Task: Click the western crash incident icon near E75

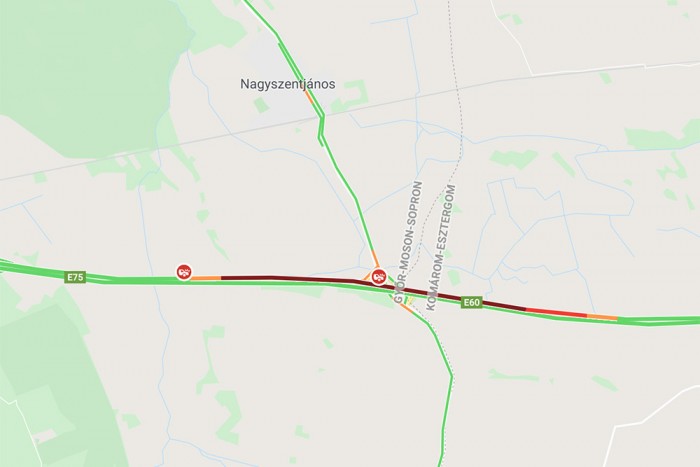Action: (184, 272)
